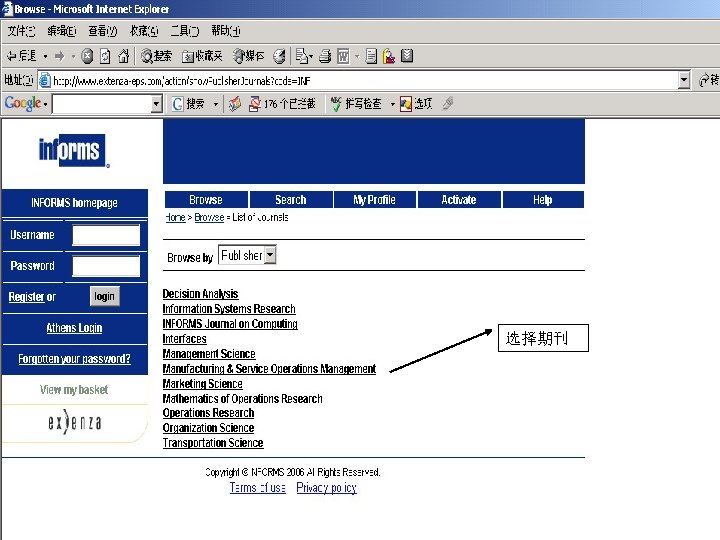Click the page icon in address bar
Screen dimensions: 720x540
pos(45,81)
